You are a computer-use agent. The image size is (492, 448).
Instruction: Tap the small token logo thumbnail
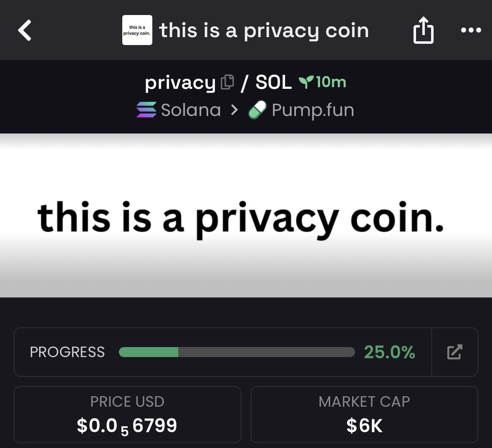pyautogui.click(x=137, y=30)
